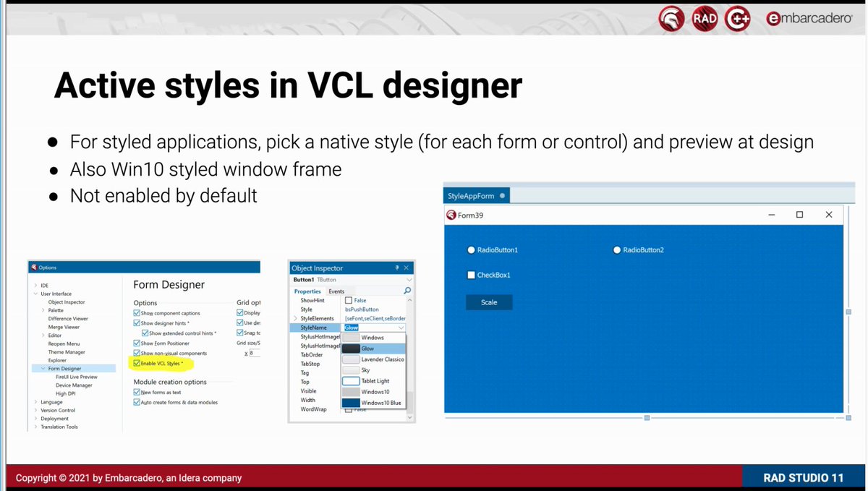Switch to the Properties tab
This screenshot has width=868, height=491.
(307, 291)
